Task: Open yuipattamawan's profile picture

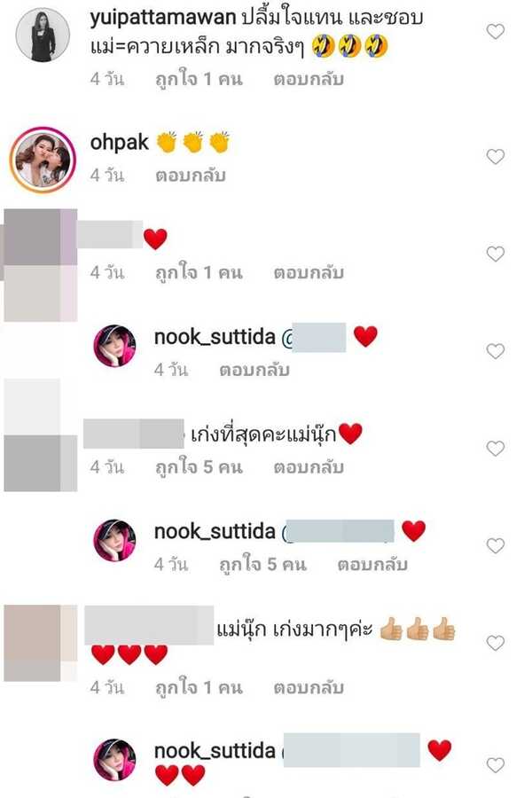Action: [43, 35]
